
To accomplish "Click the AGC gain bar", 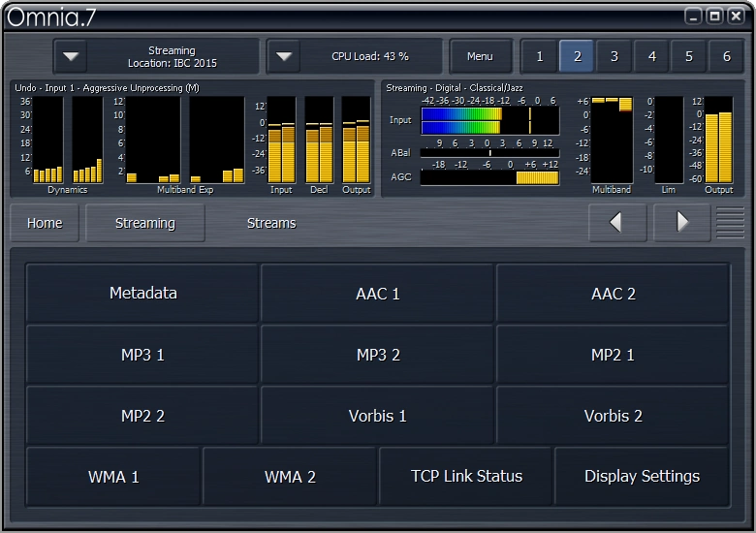I will click(x=489, y=177).
